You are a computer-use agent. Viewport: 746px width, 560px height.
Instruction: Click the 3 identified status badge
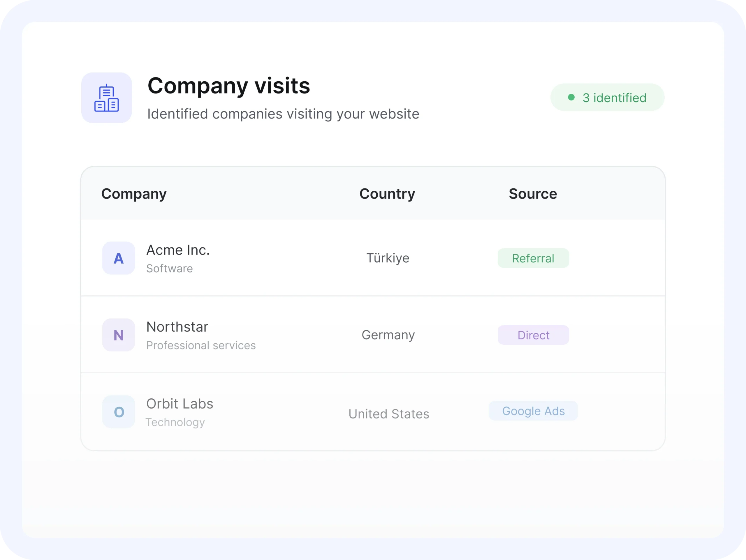tap(607, 97)
